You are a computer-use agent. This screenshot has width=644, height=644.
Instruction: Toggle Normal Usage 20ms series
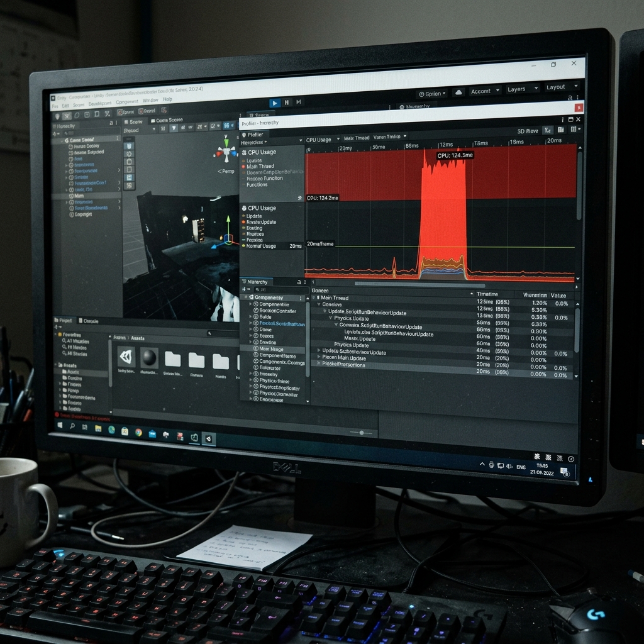tap(272, 246)
